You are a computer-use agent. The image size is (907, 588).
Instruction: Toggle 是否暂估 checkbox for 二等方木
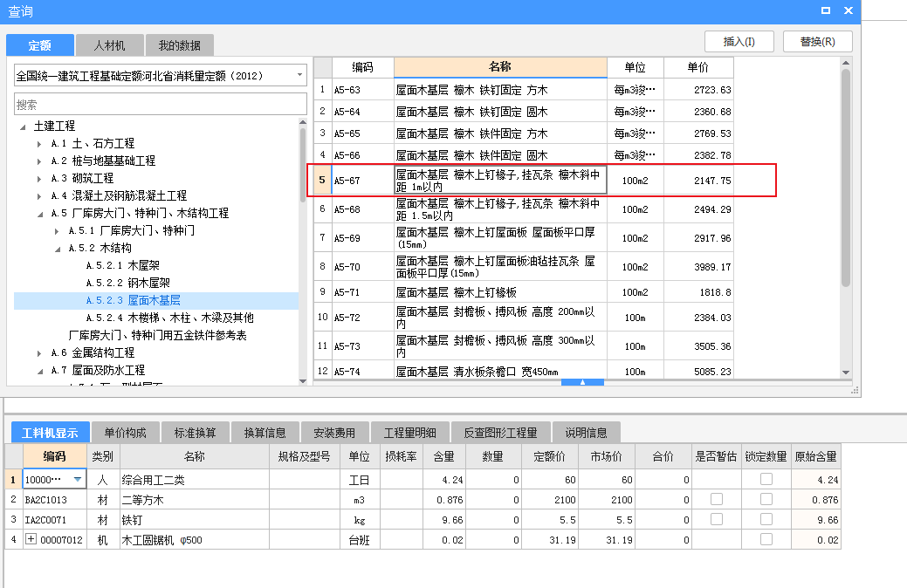tap(717, 499)
